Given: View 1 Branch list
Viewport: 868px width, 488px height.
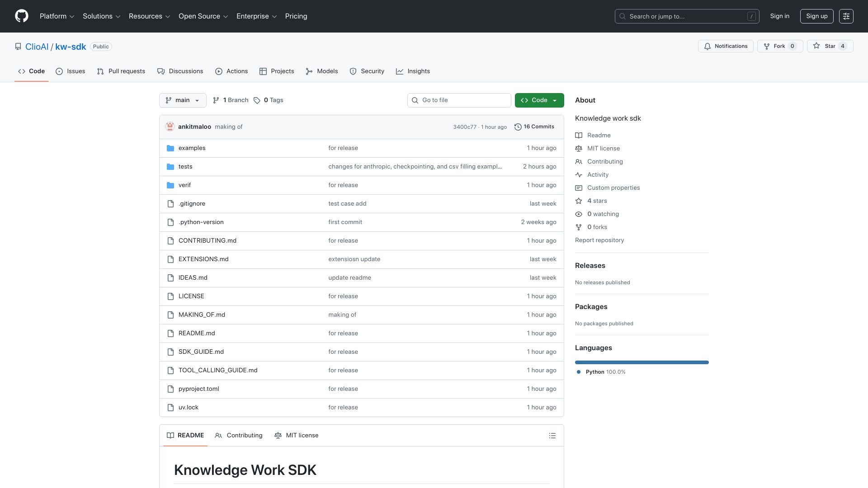Looking at the screenshot, I should (231, 100).
